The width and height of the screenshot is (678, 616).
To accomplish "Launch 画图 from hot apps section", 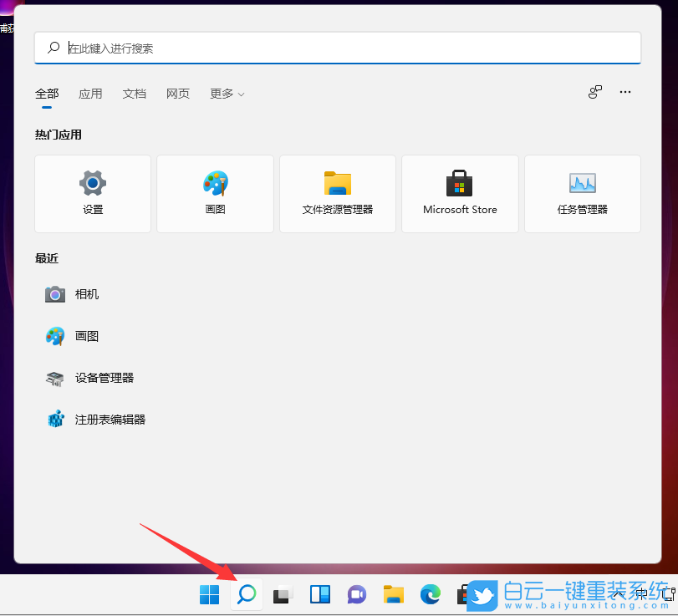I will 215,193.
